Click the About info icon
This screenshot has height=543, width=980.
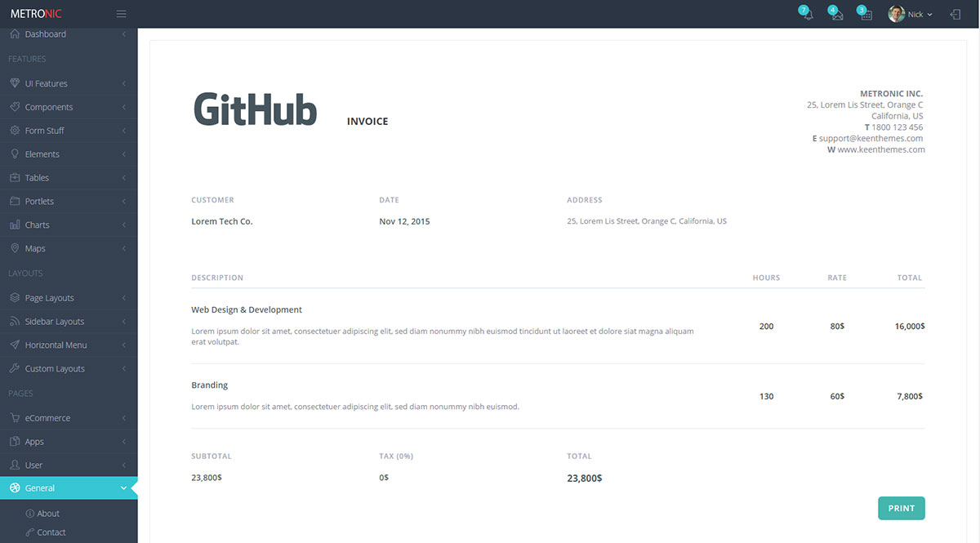tap(30, 514)
